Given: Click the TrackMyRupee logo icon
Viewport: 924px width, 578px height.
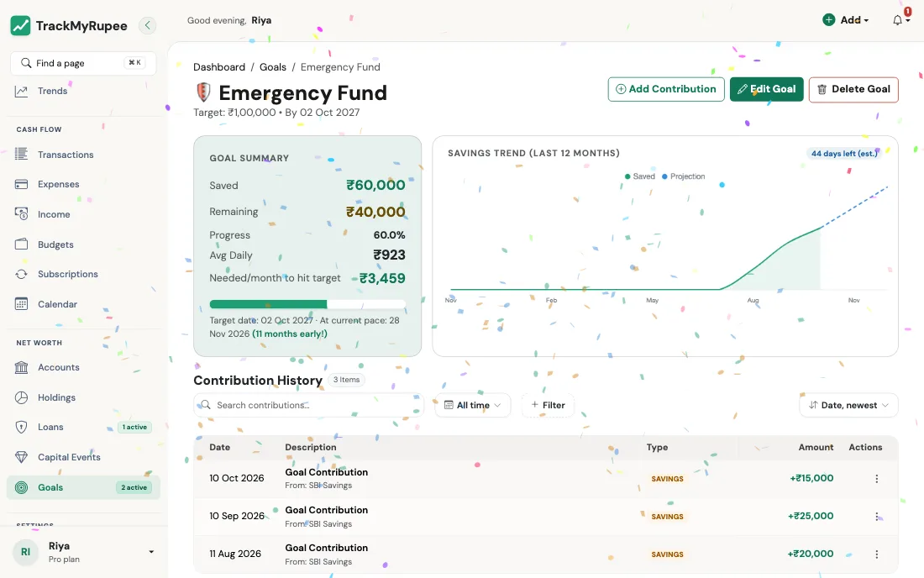Looking at the screenshot, I should click(x=21, y=25).
